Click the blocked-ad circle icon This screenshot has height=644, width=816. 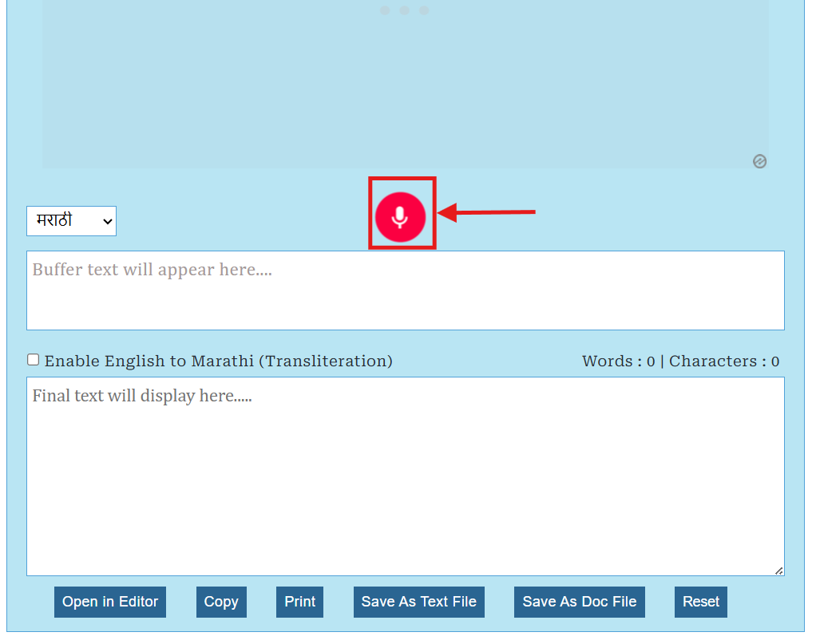[x=759, y=161]
